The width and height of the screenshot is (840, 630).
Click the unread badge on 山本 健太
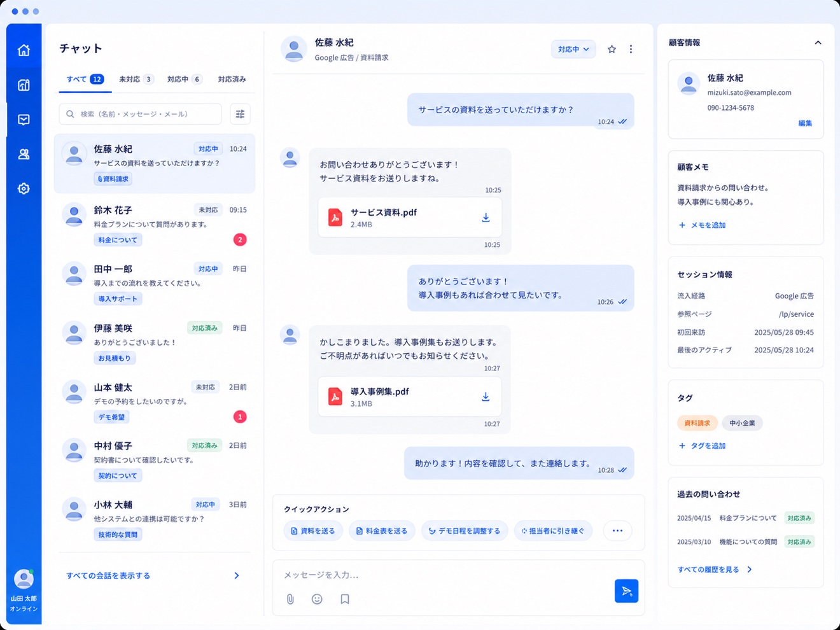click(x=240, y=417)
